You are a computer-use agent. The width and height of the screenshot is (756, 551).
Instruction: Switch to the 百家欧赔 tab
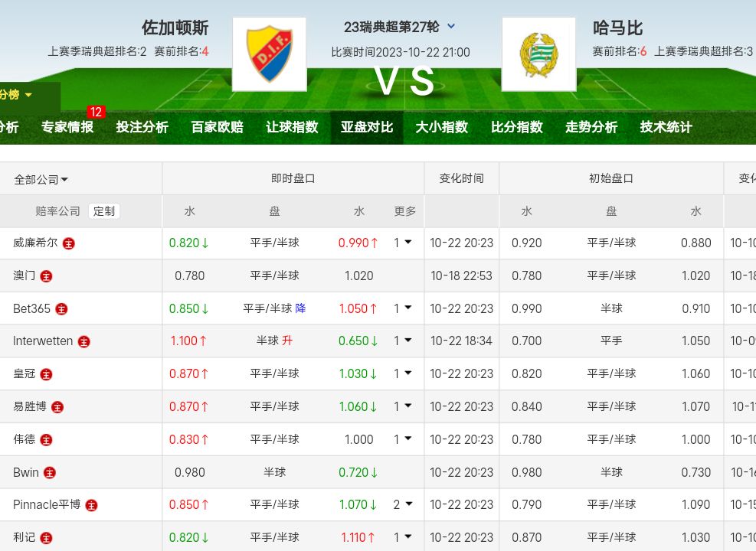(217, 127)
